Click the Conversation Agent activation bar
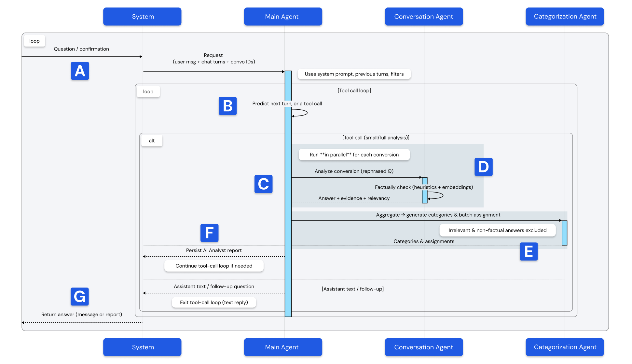Image resolution: width=632 pixels, height=364 pixels. (x=425, y=190)
